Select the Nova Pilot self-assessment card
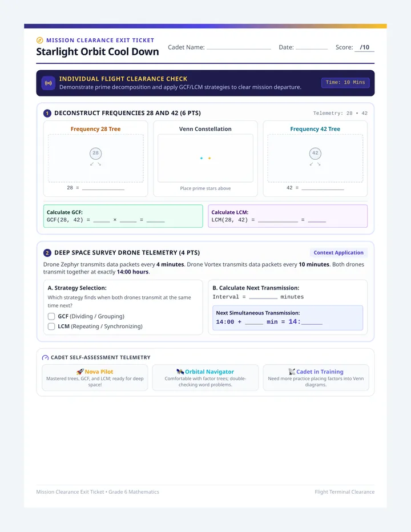Image resolution: width=411 pixels, height=532 pixels. (95, 378)
